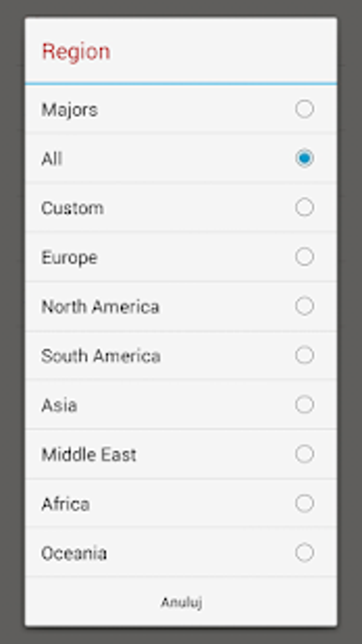This screenshot has width=362, height=644.
Task: Click the Oceania list entry text
Action: point(74,553)
